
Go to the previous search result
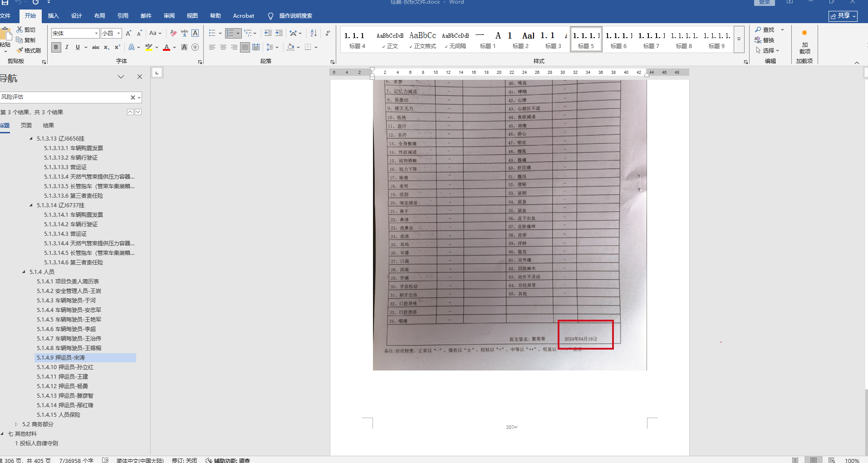(x=130, y=112)
